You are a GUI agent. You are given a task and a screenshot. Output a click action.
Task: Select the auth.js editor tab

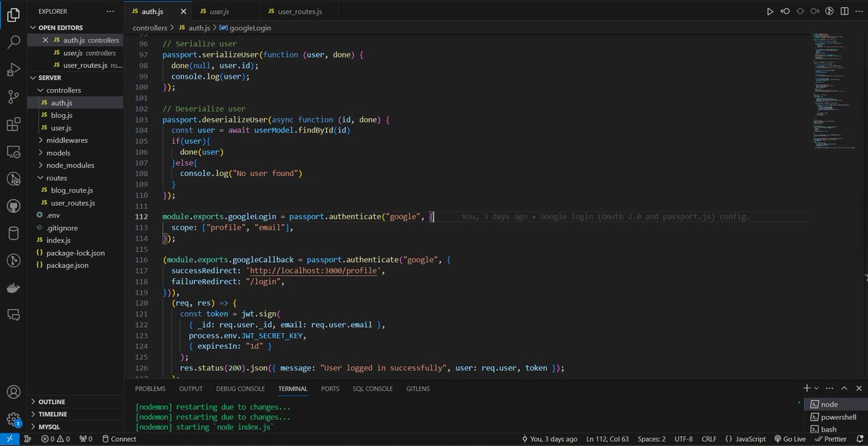(157, 11)
